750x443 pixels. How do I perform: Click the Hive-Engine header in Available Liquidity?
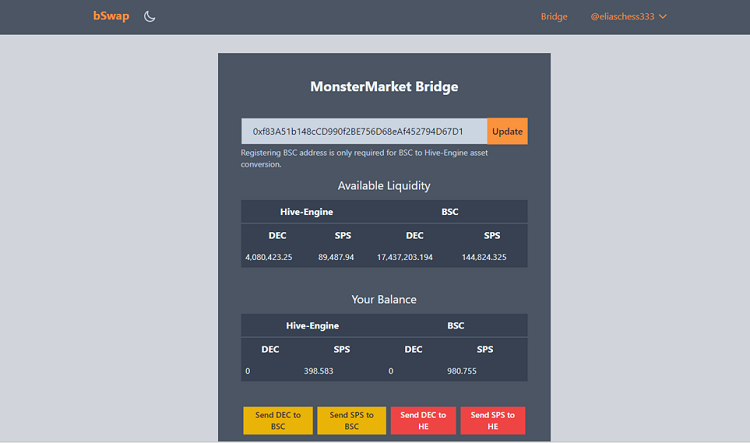[x=307, y=212]
